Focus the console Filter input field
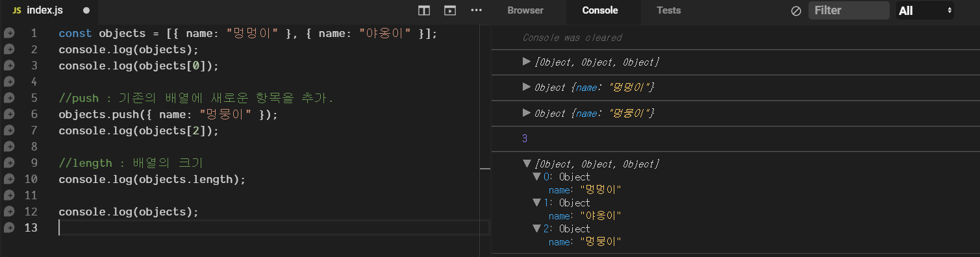The image size is (980, 257). tap(849, 10)
